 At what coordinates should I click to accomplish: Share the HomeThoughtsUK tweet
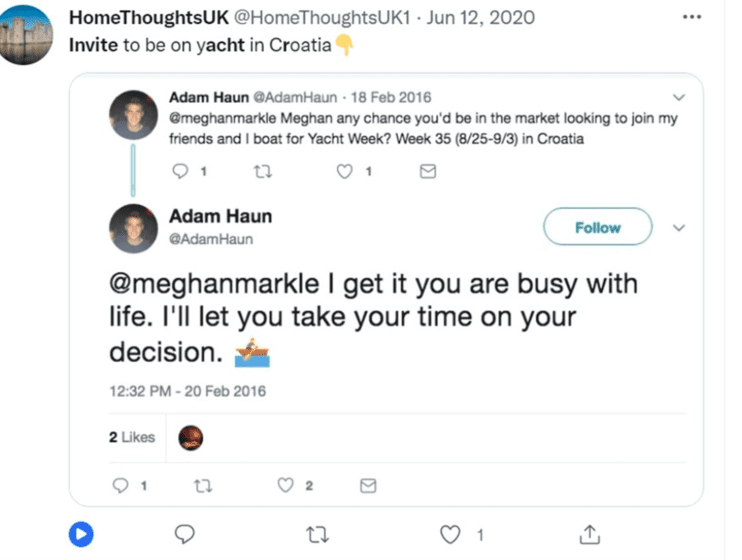(589, 535)
